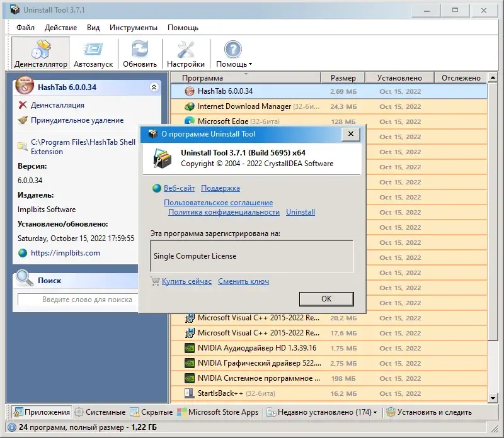
Task: Select the NVIDIA Графический драйвер row
Action: (329, 363)
